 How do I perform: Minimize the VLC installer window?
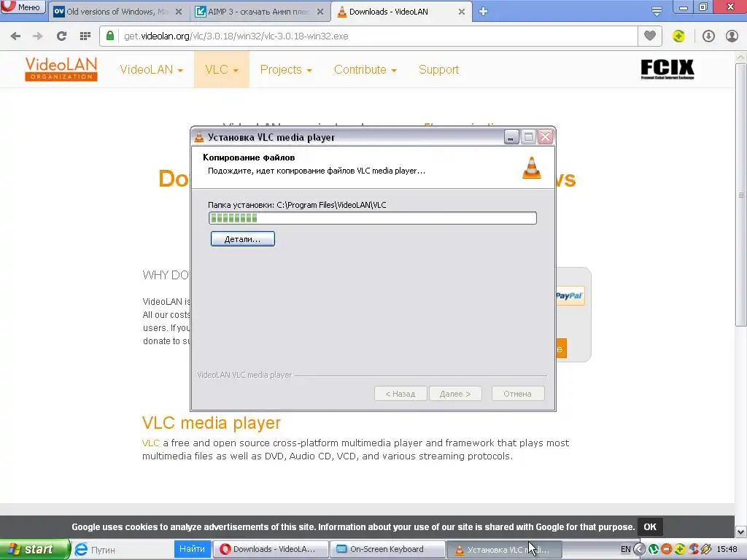point(511,137)
